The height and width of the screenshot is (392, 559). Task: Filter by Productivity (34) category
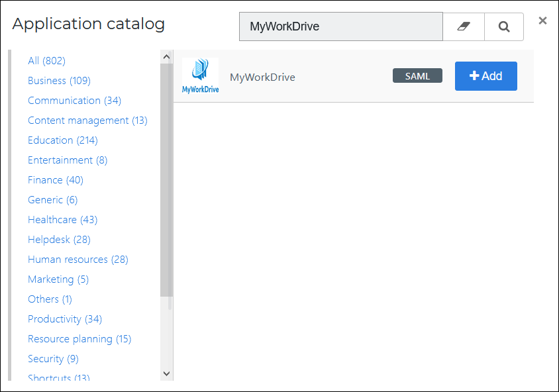65,319
